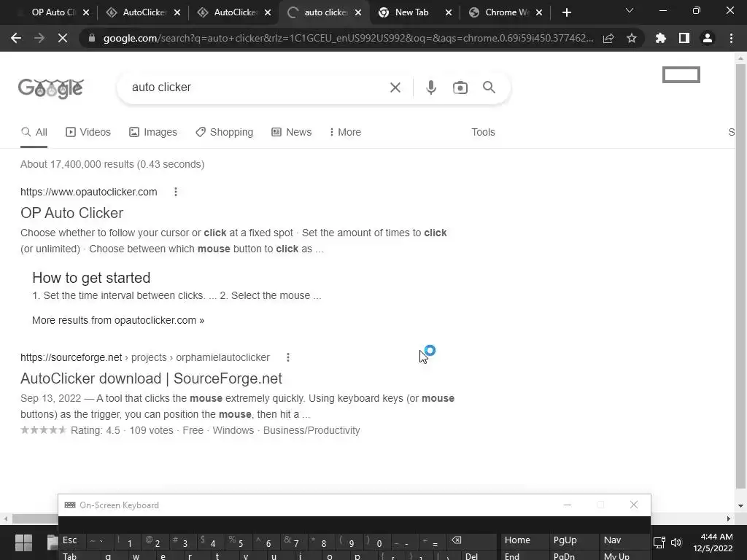This screenshot has height=560, width=747.
Task: Toggle Chrome side panel
Action: coord(684,38)
